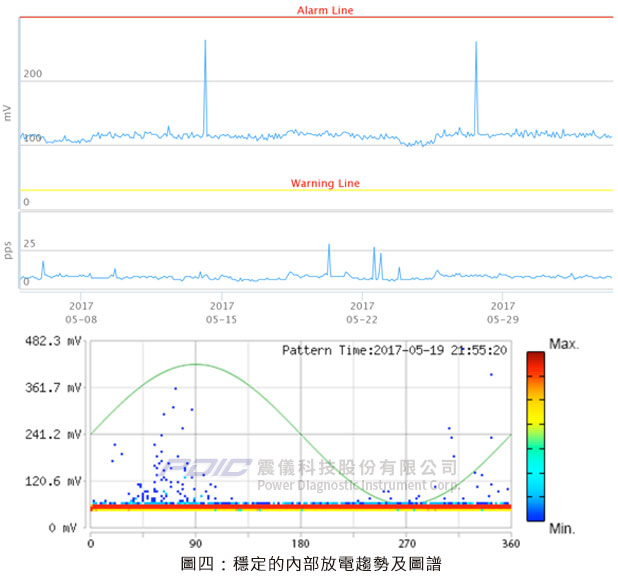Click the tallest pps spike before 05-22

coord(329,258)
